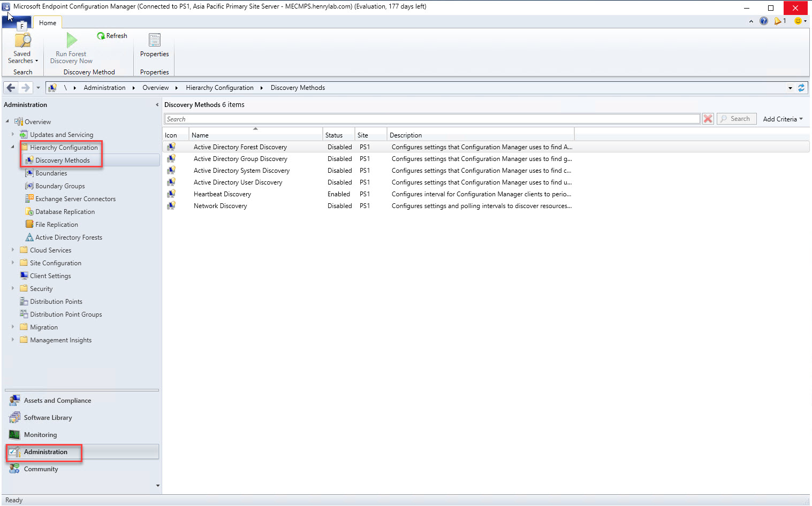Click the address bar refresh icon

click(801, 88)
